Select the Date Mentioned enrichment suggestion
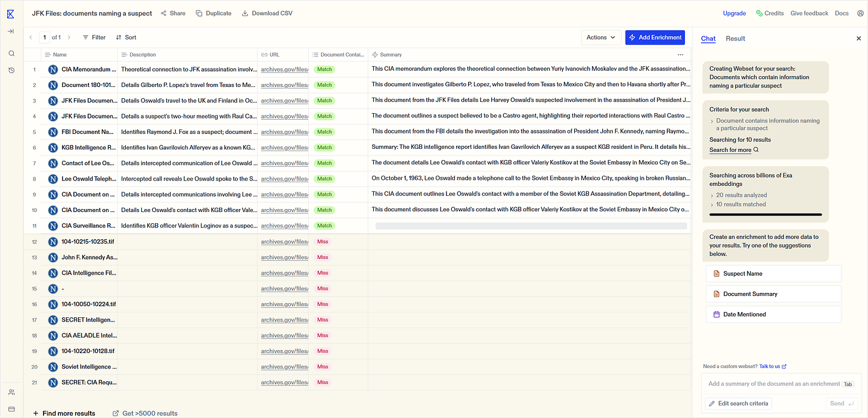The width and height of the screenshot is (868, 418). coord(773,314)
